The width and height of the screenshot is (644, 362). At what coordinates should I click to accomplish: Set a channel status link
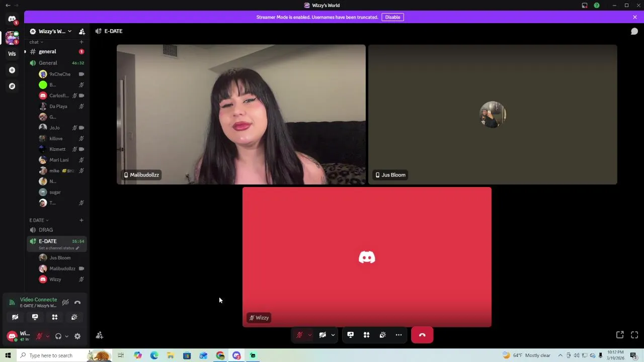[x=58, y=248]
